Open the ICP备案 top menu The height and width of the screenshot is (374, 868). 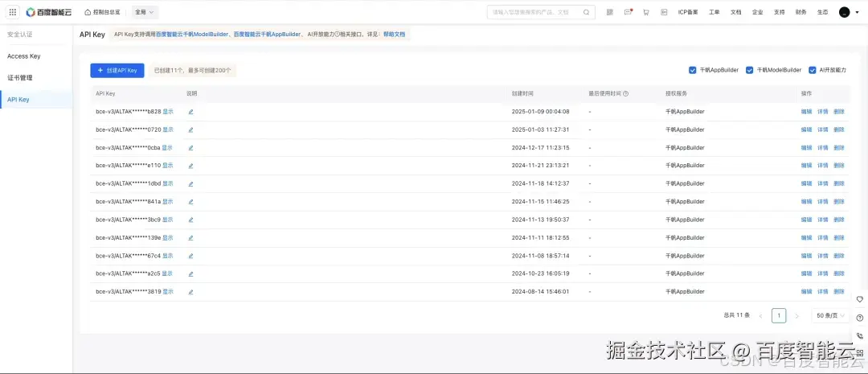[x=687, y=12]
